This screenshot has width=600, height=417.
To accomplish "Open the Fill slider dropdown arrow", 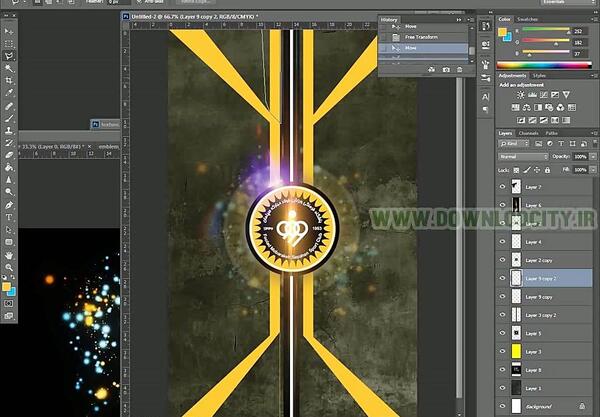I will click(593, 169).
